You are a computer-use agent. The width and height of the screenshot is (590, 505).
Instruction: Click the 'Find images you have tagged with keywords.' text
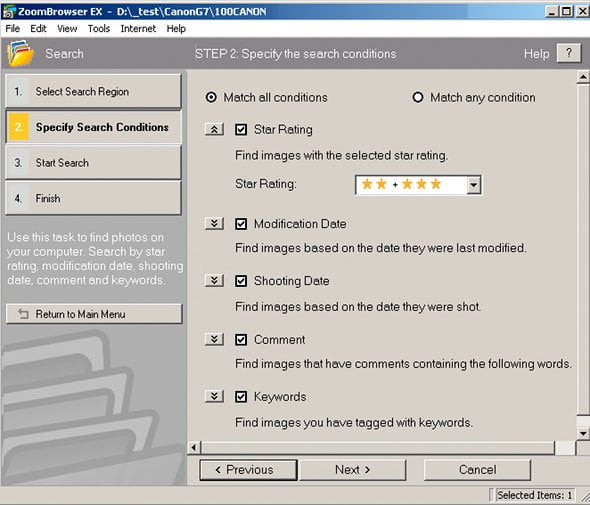pyautogui.click(x=354, y=422)
